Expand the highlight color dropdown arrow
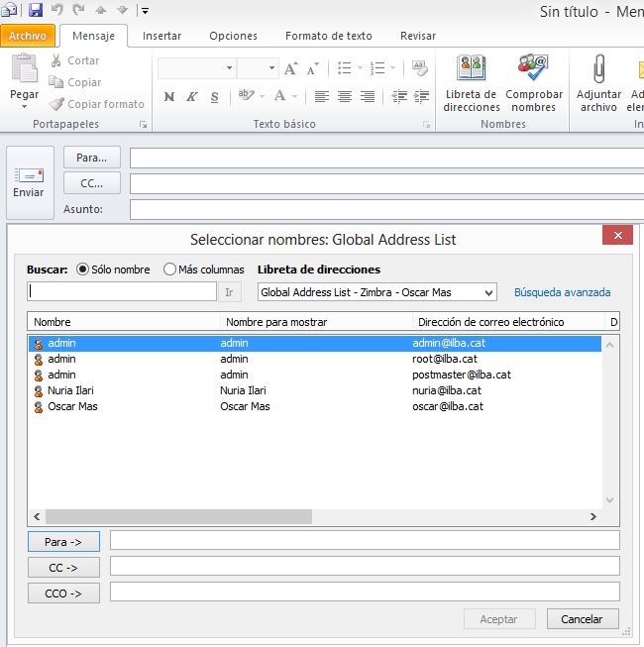The image size is (644, 647). 262,97
